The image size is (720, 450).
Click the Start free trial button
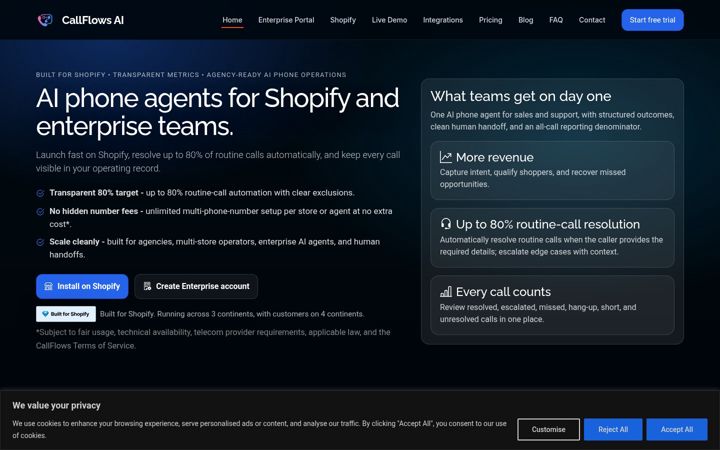[652, 20]
